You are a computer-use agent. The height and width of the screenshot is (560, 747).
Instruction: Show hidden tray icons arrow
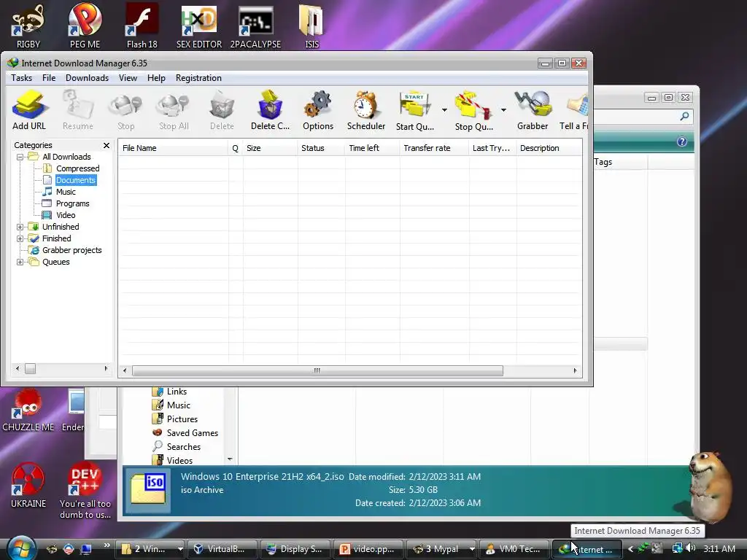tap(630, 549)
